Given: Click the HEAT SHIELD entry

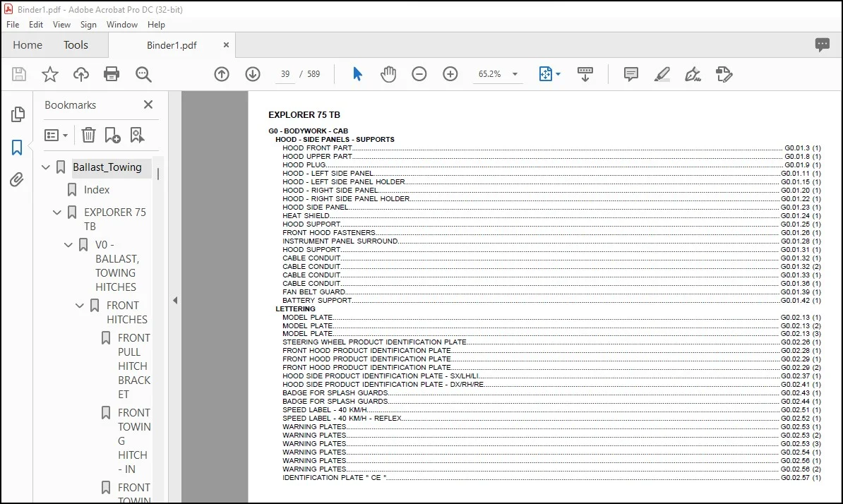Looking at the screenshot, I should click(x=551, y=215).
